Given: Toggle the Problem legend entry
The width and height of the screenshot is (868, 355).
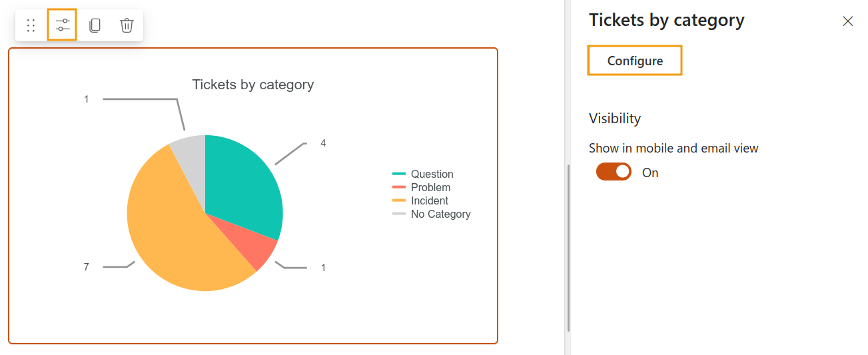Looking at the screenshot, I should pyautogui.click(x=422, y=187).
